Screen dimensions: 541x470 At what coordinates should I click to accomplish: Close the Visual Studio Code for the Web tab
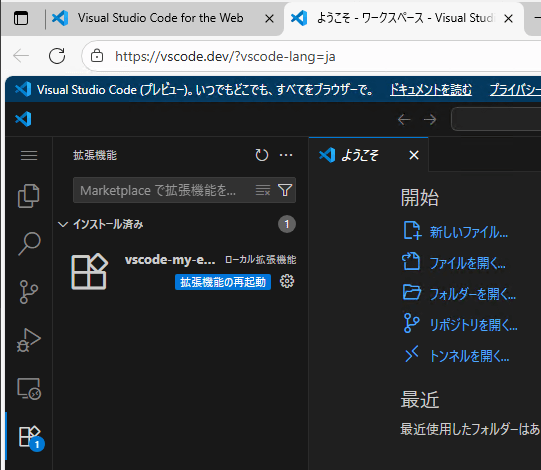(x=269, y=18)
